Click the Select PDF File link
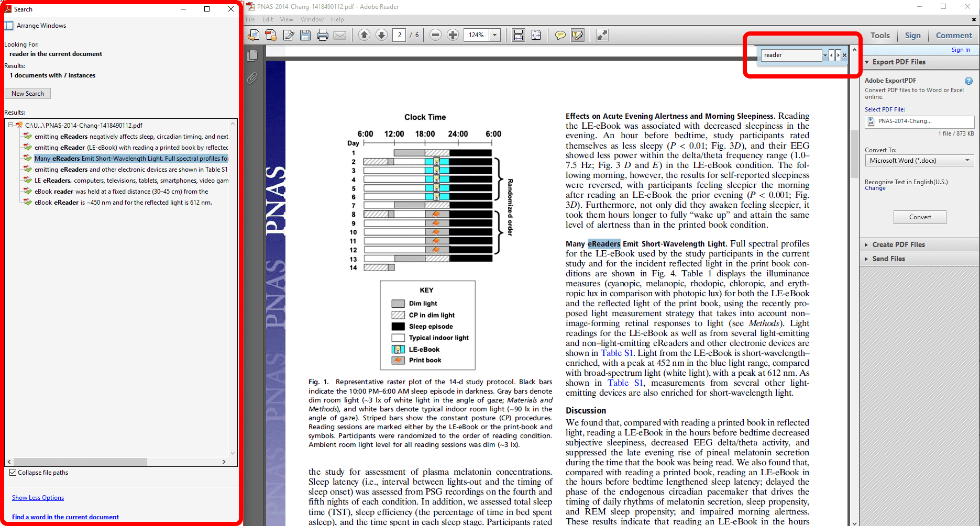Image resolution: width=980 pixels, height=526 pixels. (884, 109)
